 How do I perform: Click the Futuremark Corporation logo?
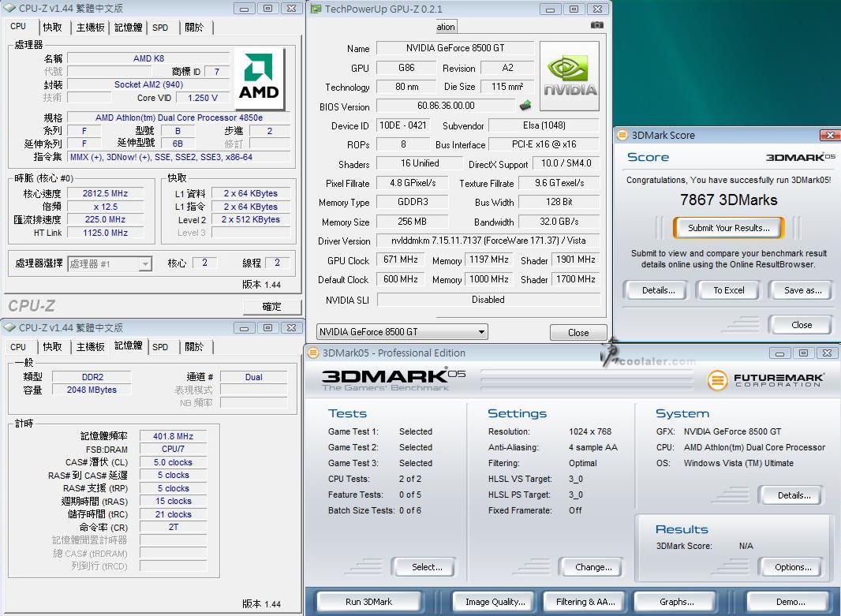[766, 379]
